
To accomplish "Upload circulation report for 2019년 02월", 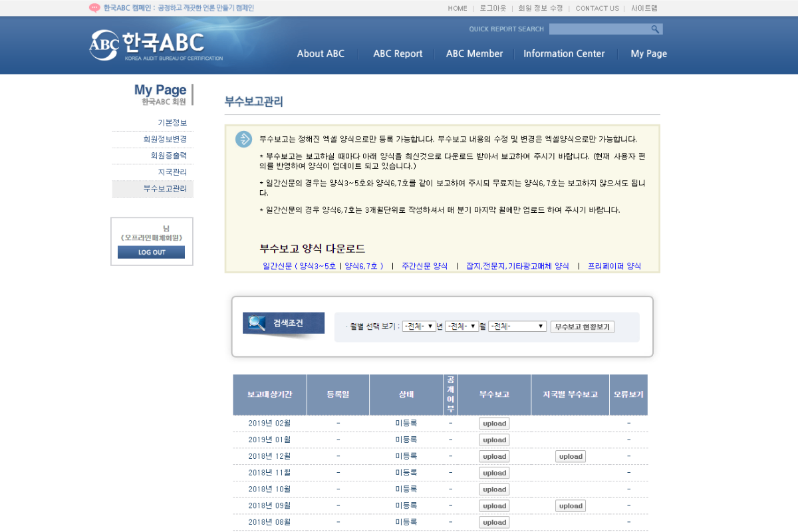I will pyautogui.click(x=494, y=424).
